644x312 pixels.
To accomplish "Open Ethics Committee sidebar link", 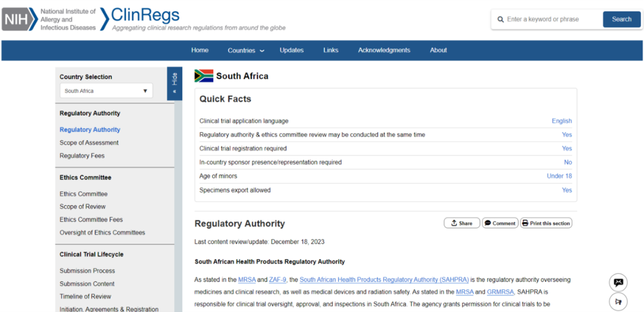I will (83, 194).
